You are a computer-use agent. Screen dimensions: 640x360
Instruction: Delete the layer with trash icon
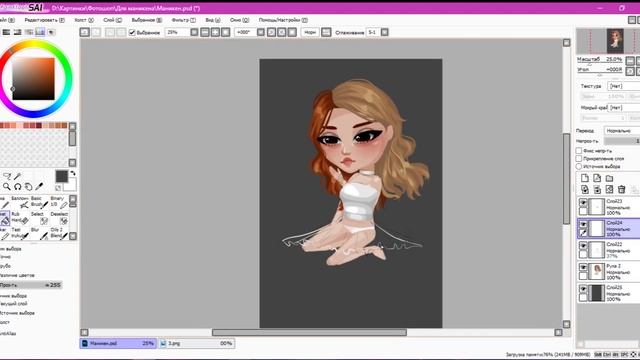point(621,189)
